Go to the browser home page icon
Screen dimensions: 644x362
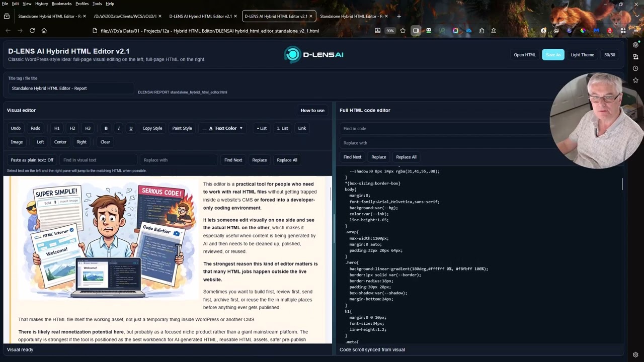click(x=44, y=31)
